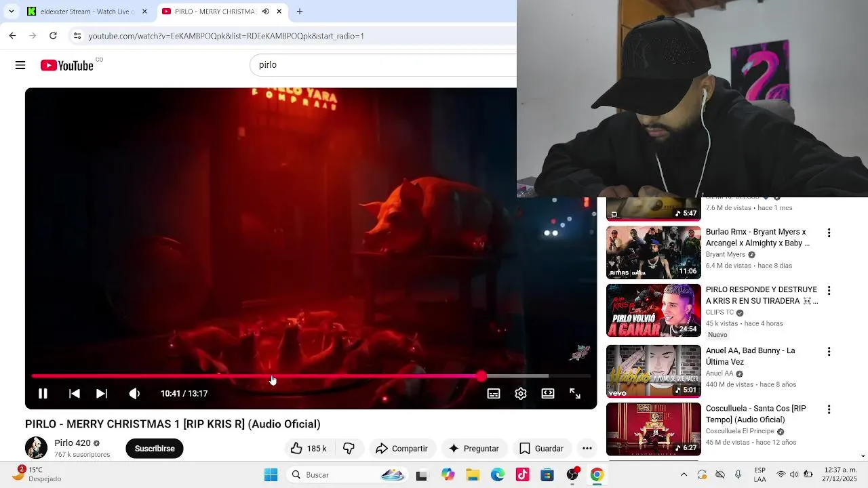Open player settings gear

pos(521,394)
